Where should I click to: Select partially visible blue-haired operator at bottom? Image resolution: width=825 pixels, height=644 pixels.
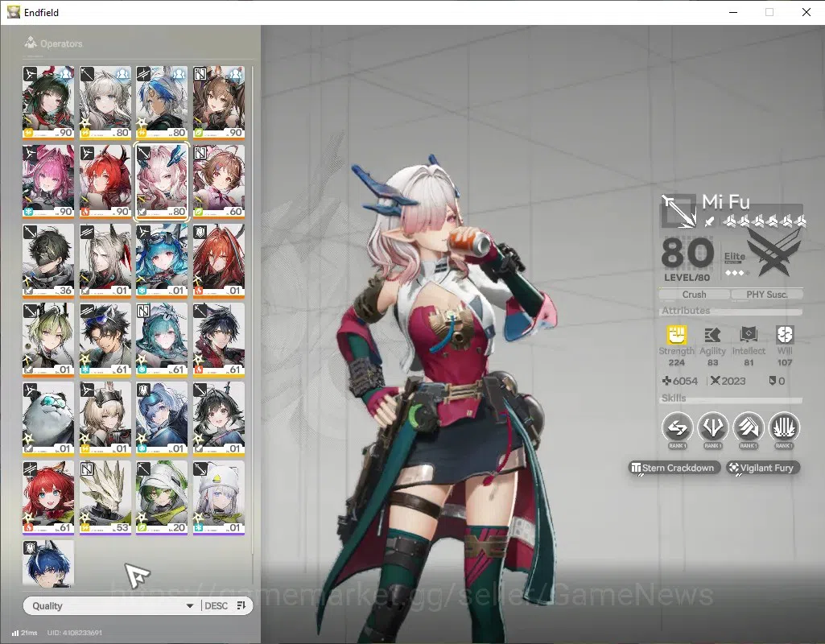(47, 563)
